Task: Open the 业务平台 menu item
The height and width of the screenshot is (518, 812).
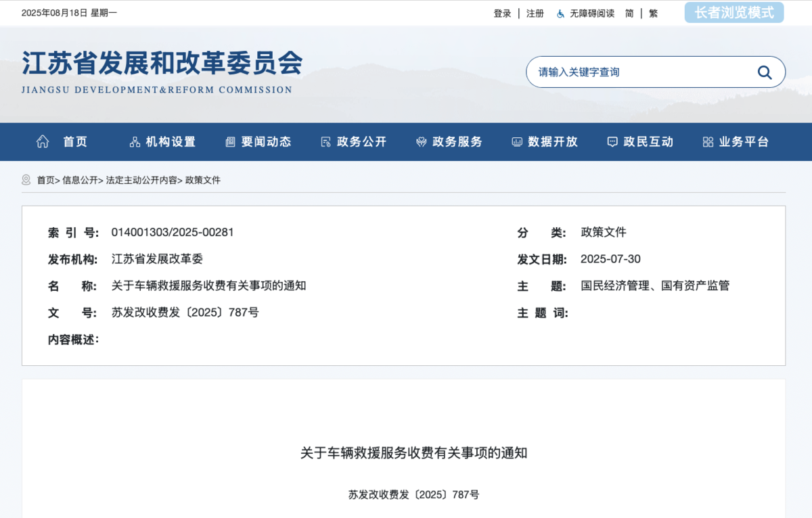Action: pyautogui.click(x=744, y=142)
